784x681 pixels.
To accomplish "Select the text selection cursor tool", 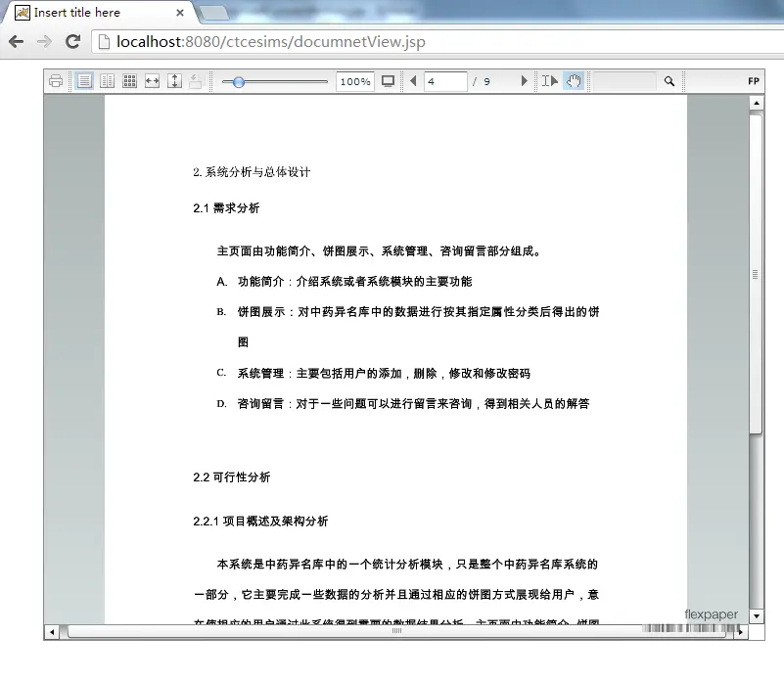I will (550, 81).
